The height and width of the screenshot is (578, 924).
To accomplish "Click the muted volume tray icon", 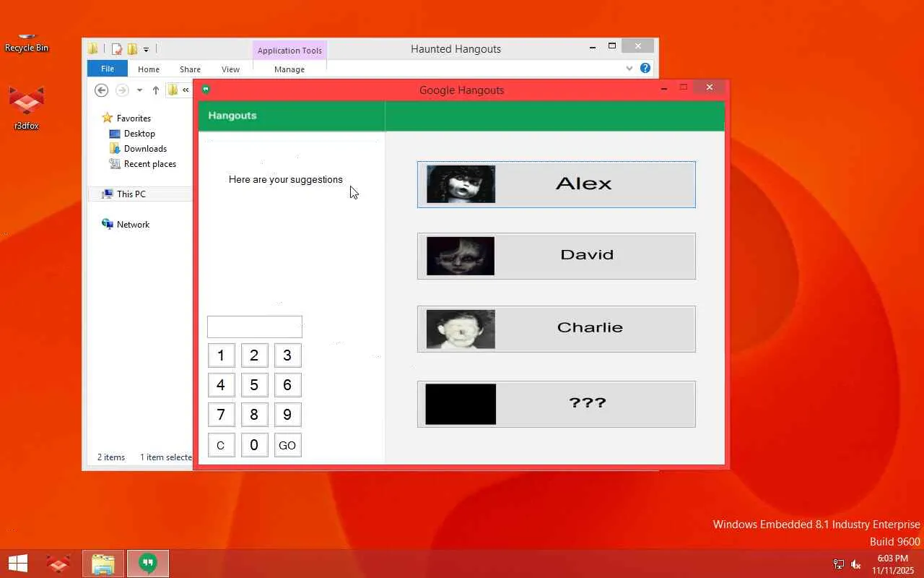I will (x=856, y=564).
